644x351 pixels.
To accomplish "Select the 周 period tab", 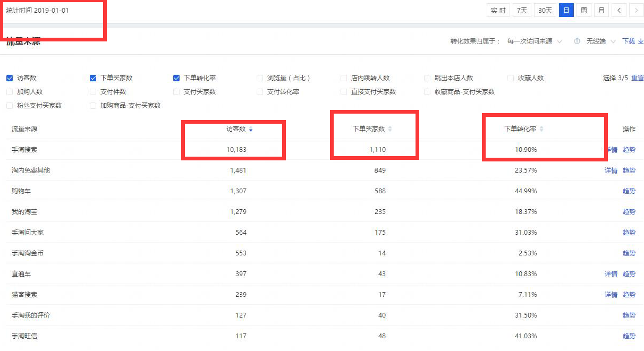I will tap(584, 10).
